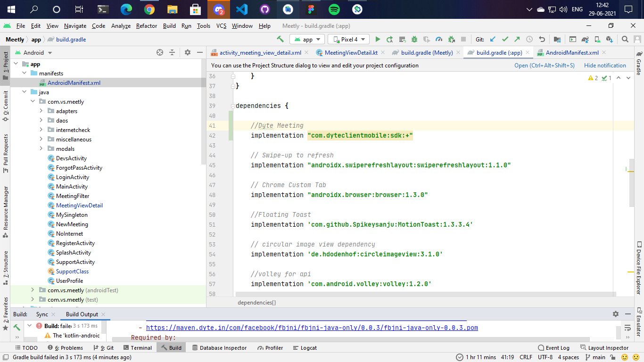Open the Terminal tool window button
Image resolution: width=644 pixels, height=362 pixels.
[x=138, y=348]
